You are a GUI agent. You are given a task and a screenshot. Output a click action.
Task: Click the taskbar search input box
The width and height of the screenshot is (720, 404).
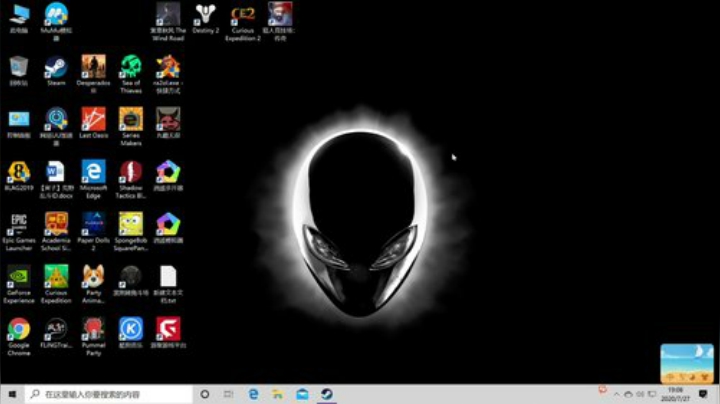pyautogui.click(x=109, y=394)
